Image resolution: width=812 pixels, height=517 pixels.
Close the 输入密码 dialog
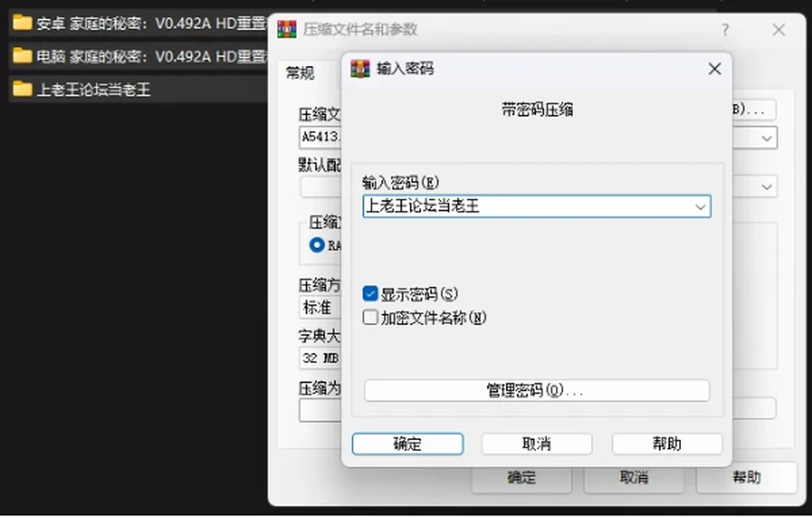[x=715, y=69]
